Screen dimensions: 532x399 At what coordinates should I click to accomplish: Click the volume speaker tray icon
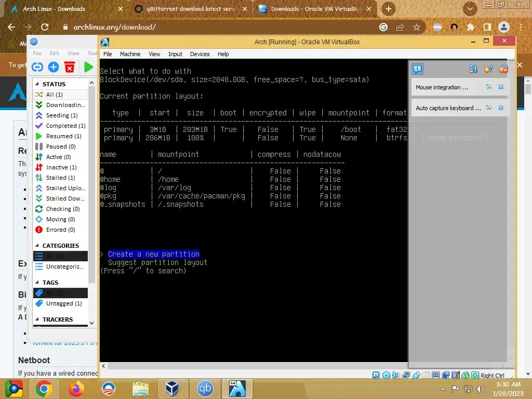[x=481, y=389]
